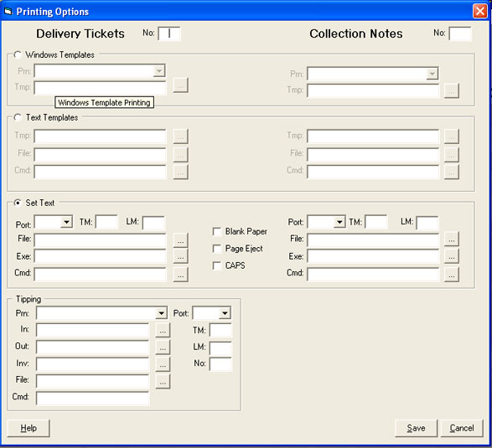Screen dimensions: 492x448
Task: Click the Help button
Action: pyautogui.click(x=28, y=428)
